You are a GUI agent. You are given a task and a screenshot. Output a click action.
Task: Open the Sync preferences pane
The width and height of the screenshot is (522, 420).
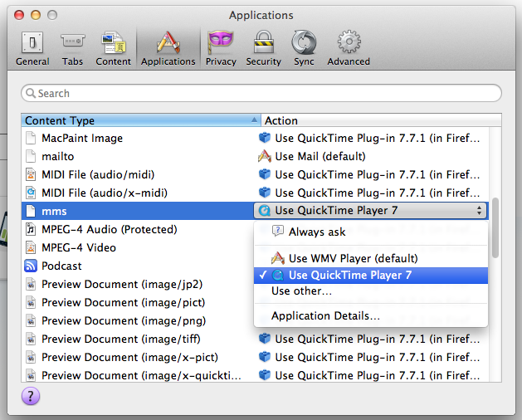(x=304, y=48)
